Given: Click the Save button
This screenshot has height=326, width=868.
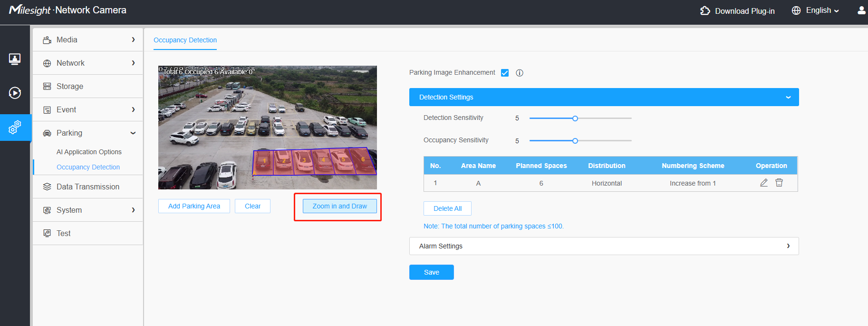Looking at the screenshot, I should [432, 272].
